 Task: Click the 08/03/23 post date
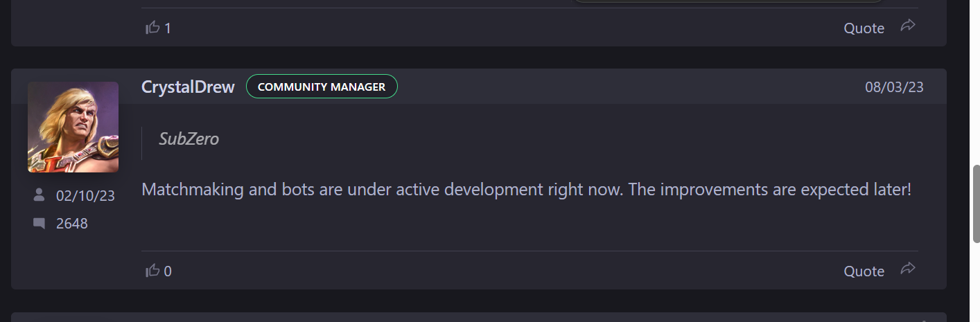[x=894, y=87]
